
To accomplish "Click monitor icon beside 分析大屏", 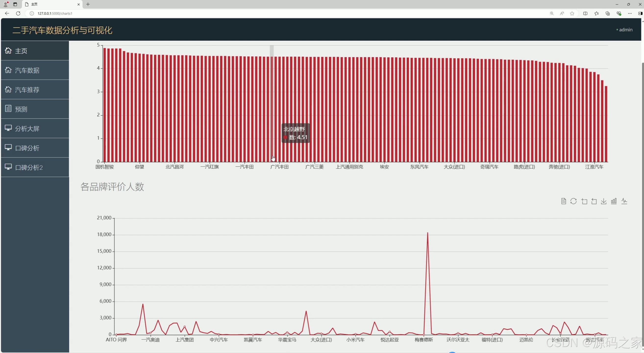I will click(x=8, y=128).
